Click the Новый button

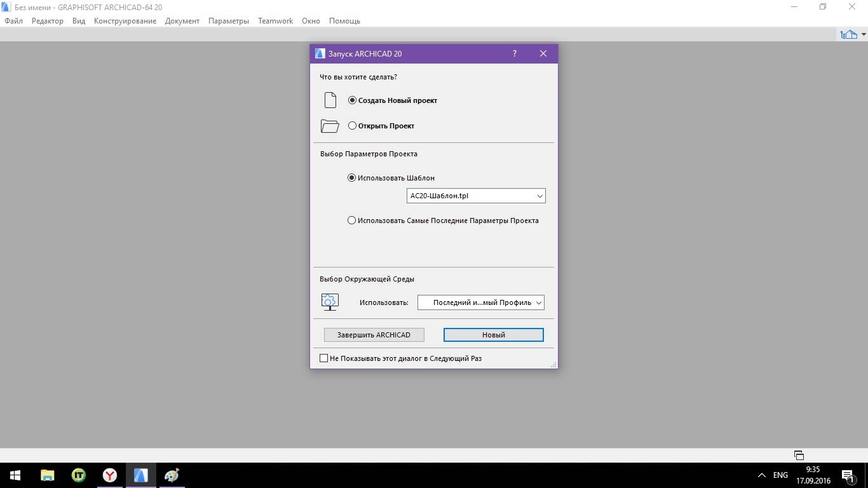[x=494, y=335]
